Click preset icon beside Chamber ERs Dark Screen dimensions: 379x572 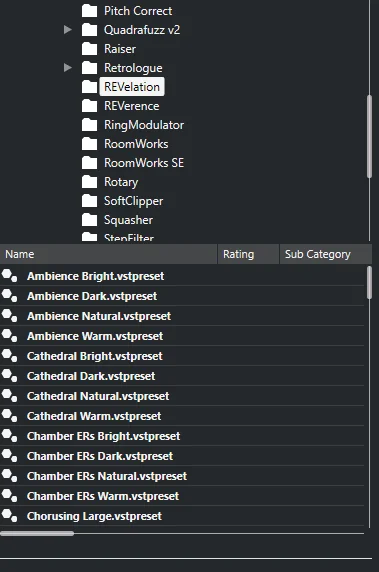9,456
